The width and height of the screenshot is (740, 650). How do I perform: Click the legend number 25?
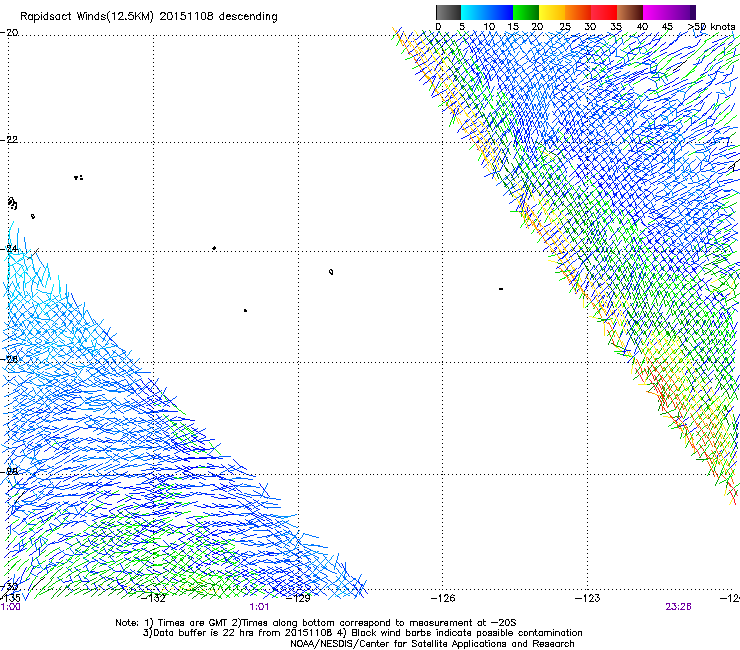565,27
